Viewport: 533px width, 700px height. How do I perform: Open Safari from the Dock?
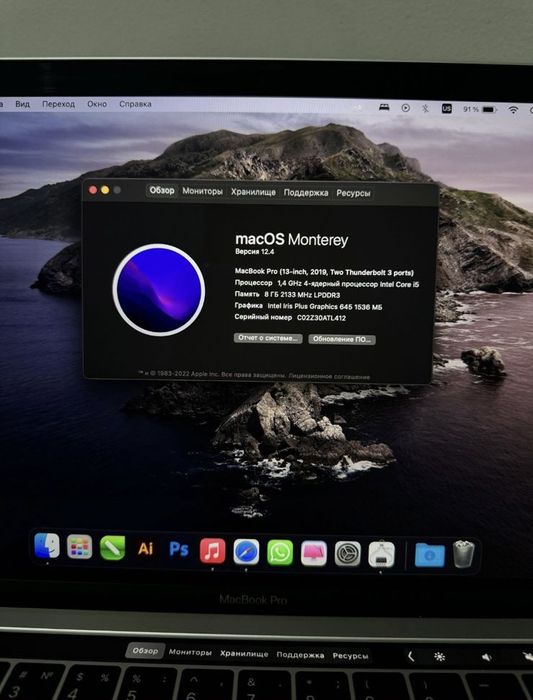click(x=246, y=552)
